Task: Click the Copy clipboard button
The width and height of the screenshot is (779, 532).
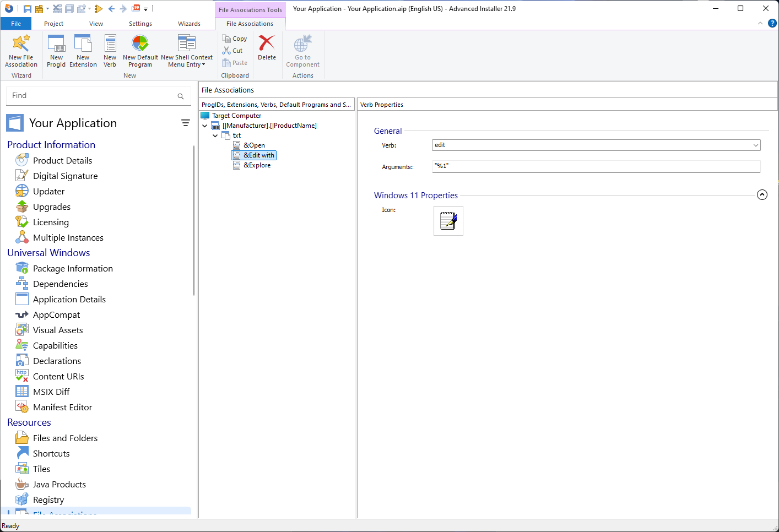Action: [x=235, y=39]
